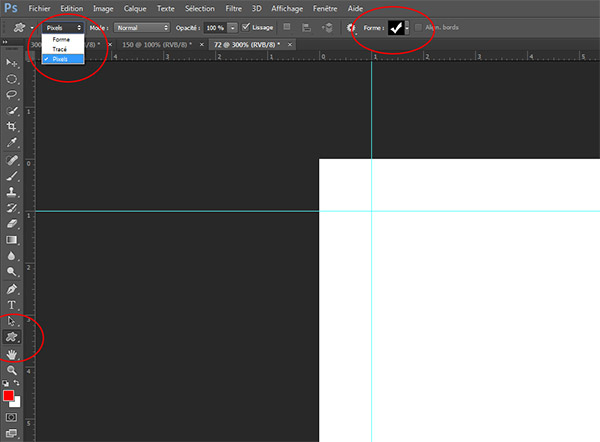Click the Opacité 100 % field
This screenshot has width=600, height=442.
(x=215, y=28)
